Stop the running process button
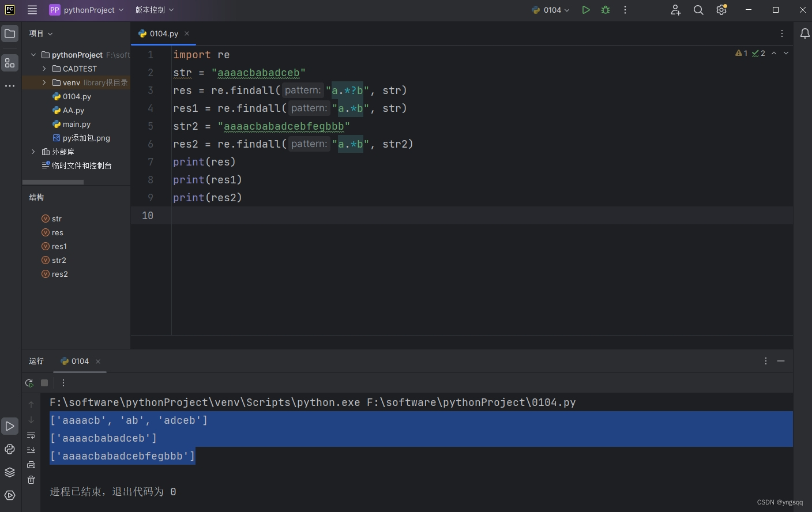This screenshot has height=512, width=812. point(44,383)
